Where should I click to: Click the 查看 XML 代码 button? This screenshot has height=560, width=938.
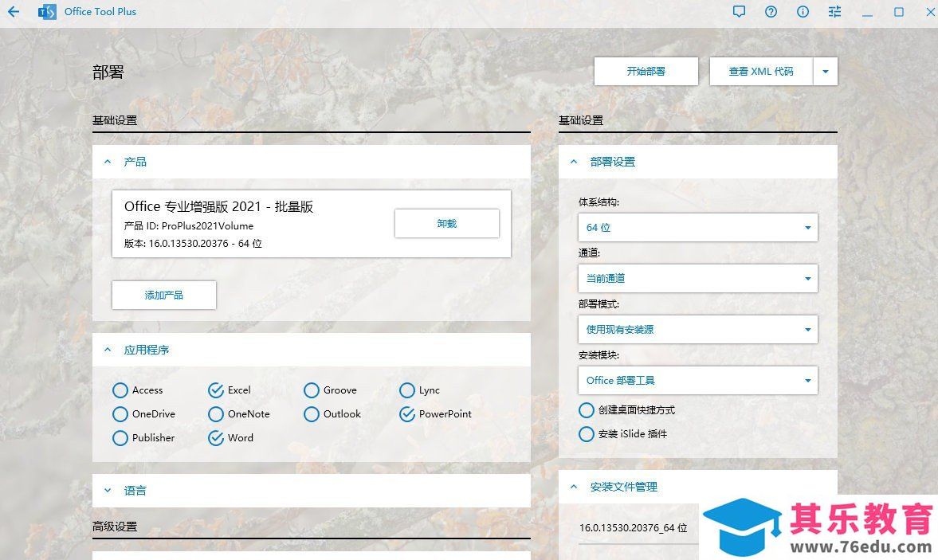click(761, 72)
